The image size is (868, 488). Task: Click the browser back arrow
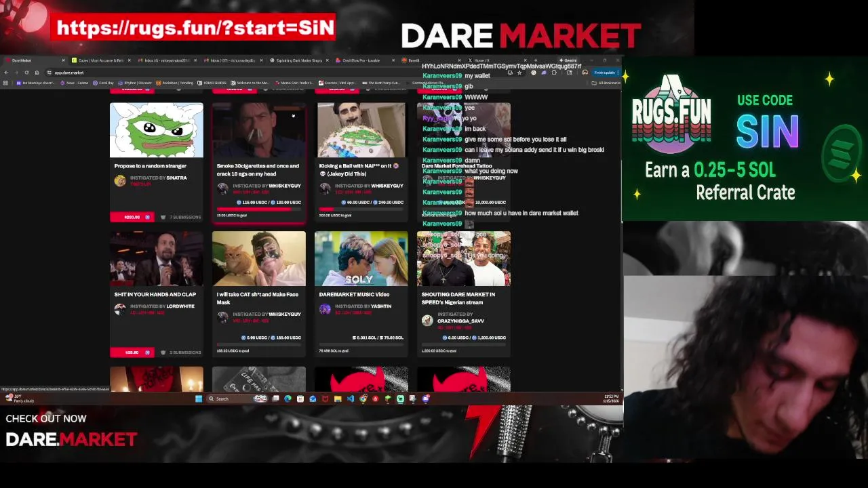7,73
